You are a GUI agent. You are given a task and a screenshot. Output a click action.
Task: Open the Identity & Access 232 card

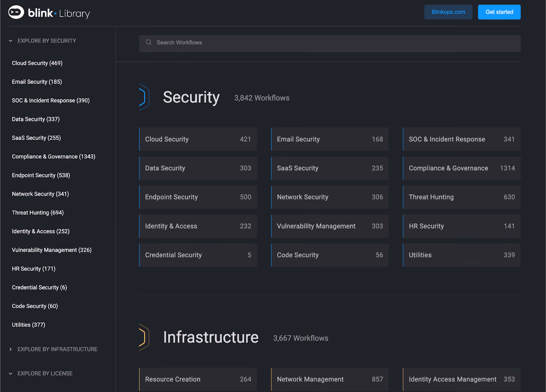coord(198,226)
